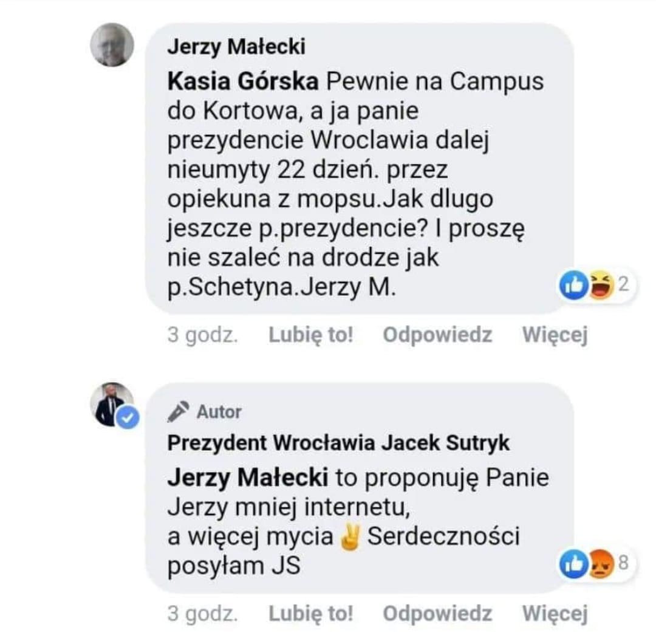Open the Jerzy Małecki author name link
The image size is (656, 644).
point(236,47)
